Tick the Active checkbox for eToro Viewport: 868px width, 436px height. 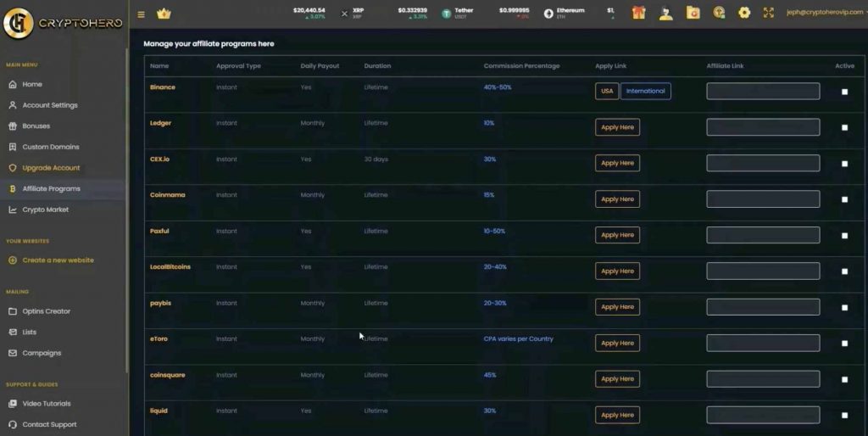point(845,344)
